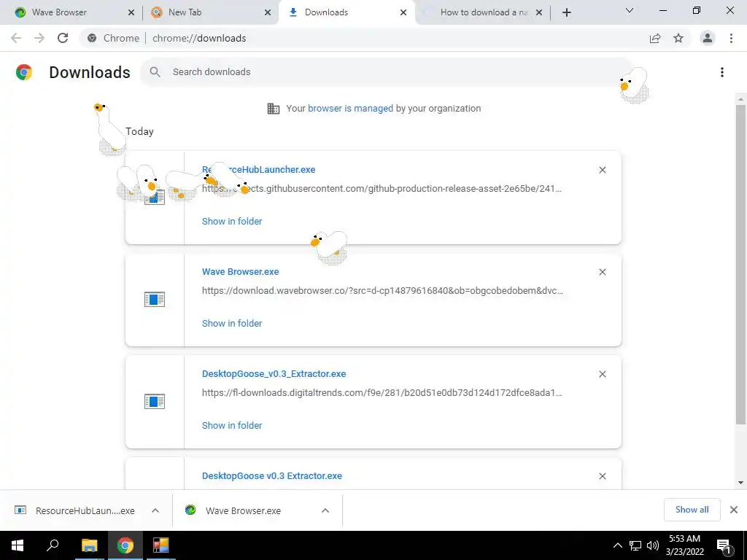Open the ResourceHubLauncher.exe file link

pos(259,169)
